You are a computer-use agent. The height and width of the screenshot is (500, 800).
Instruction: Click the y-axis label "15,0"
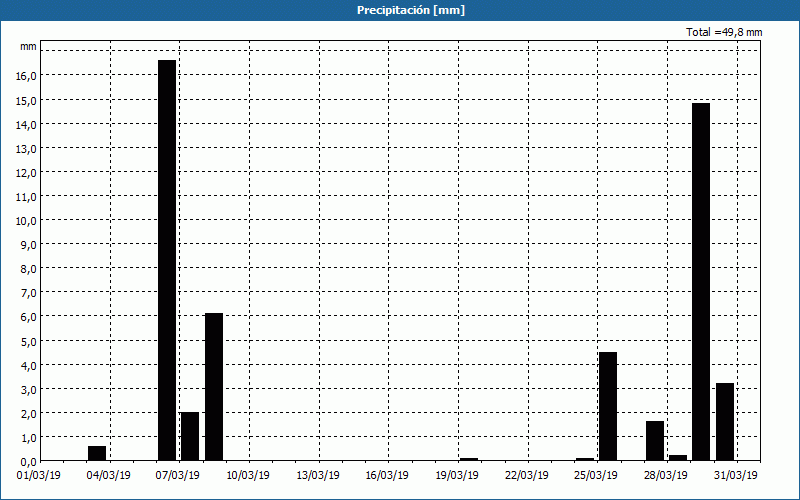pos(26,100)
